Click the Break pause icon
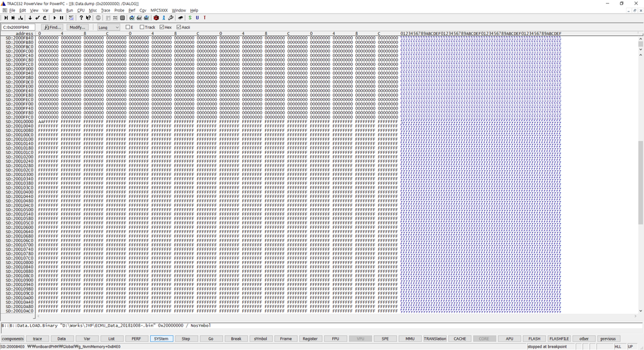Viewport: 644px width, 350px height. 62,17
